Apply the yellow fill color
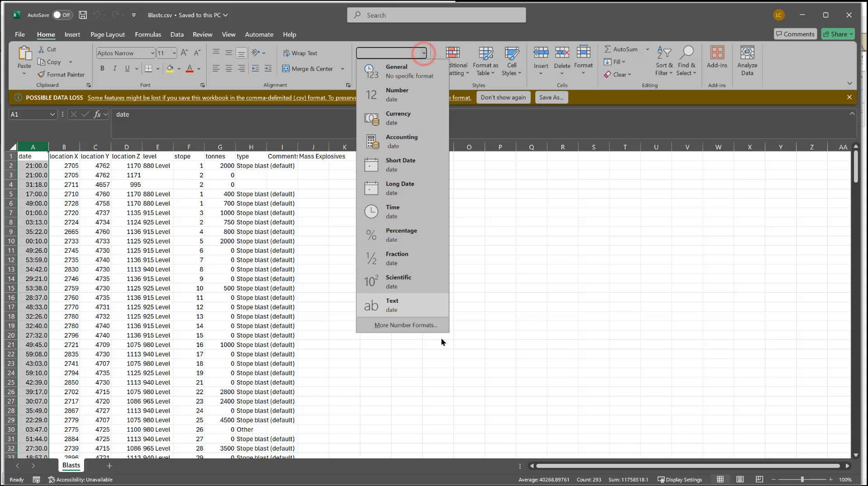 point(170,69)
